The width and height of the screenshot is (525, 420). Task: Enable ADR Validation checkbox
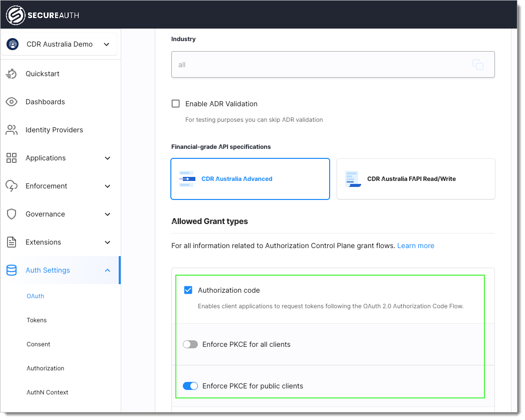176,103
